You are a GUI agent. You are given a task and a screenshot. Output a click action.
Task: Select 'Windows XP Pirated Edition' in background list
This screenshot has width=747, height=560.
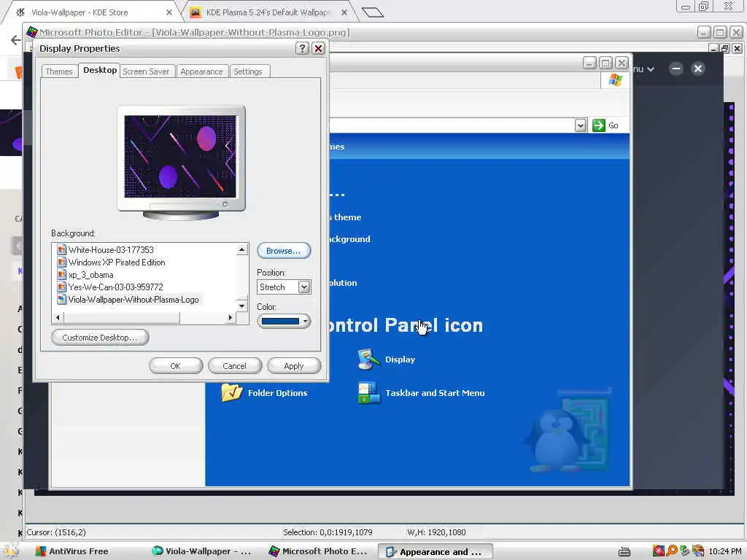click(x=117, y=262)
